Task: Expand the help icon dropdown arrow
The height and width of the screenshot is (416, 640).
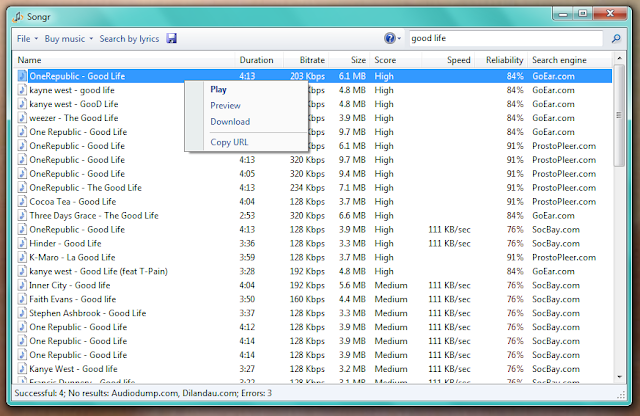Action: click(x=399, y=39)
